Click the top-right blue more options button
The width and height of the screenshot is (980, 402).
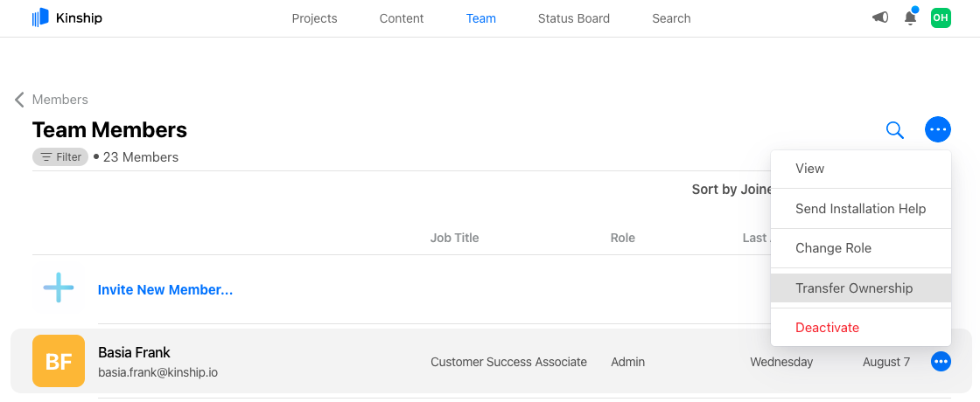[938, 130]
